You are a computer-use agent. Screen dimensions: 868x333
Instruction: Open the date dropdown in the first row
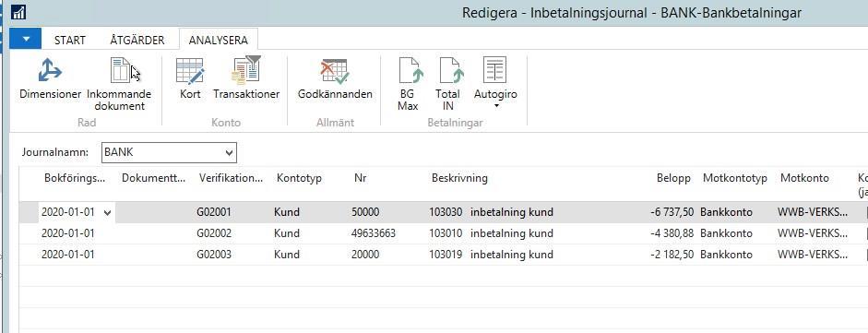(x=107, y=212)
